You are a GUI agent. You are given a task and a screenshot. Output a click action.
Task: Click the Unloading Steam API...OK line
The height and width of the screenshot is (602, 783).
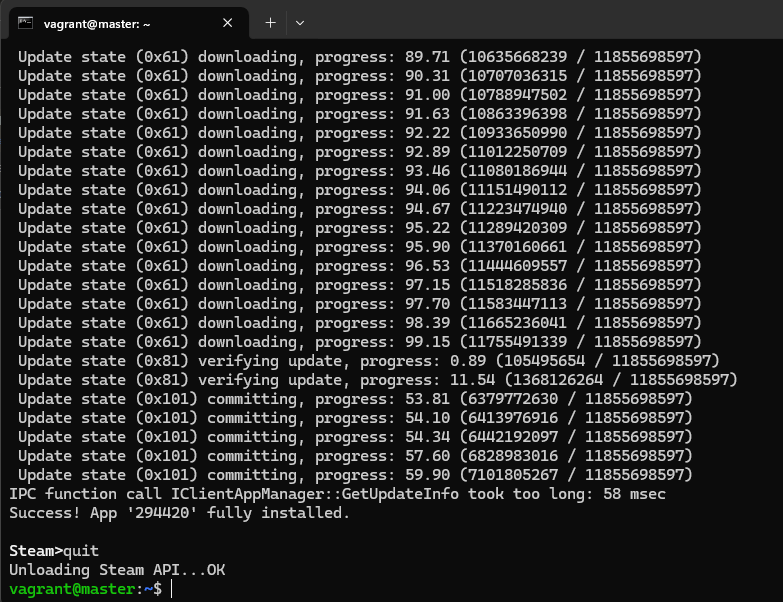point(117,570)
